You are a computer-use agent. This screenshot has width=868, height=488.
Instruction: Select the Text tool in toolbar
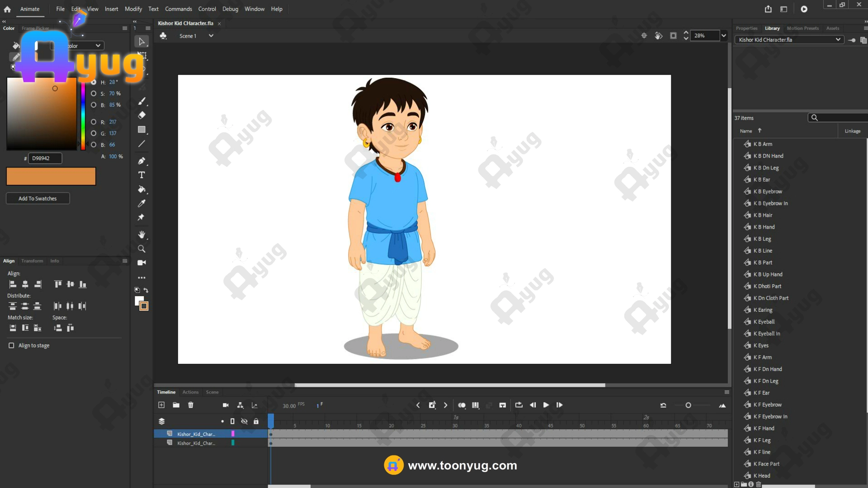tap(142, 175)
